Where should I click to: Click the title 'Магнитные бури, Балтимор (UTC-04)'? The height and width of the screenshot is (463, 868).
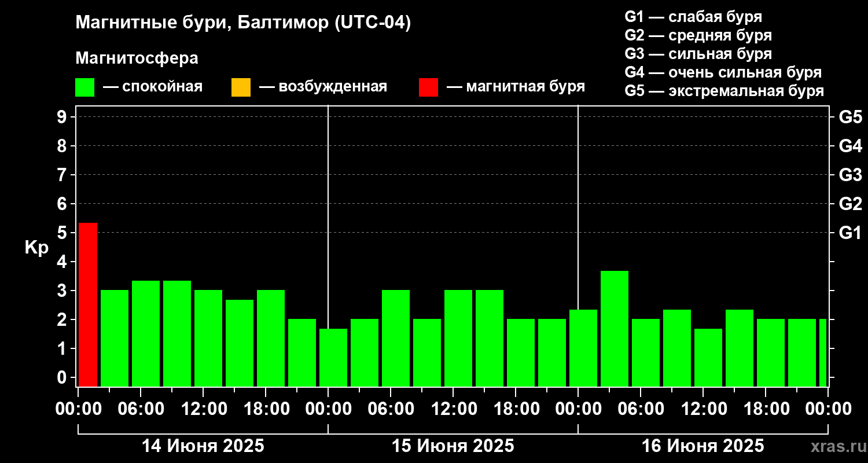[x=243, y=23]
